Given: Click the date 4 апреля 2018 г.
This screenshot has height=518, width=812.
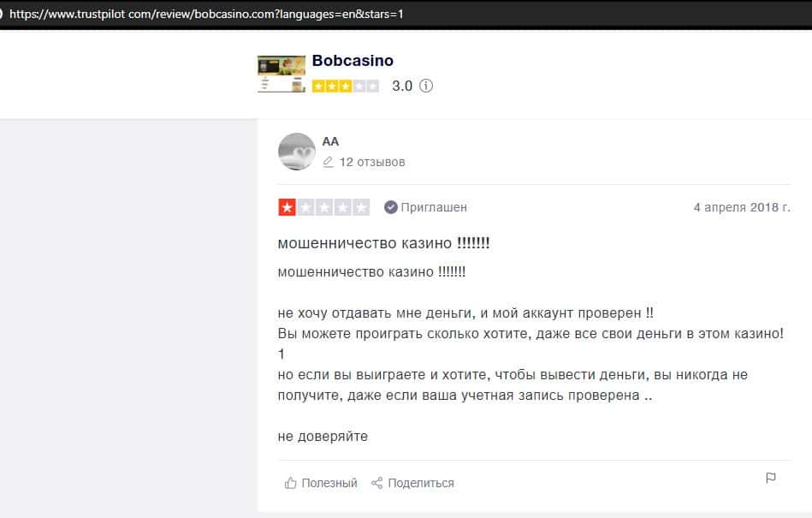Looking at the screenshot, I should pos(742,207).
